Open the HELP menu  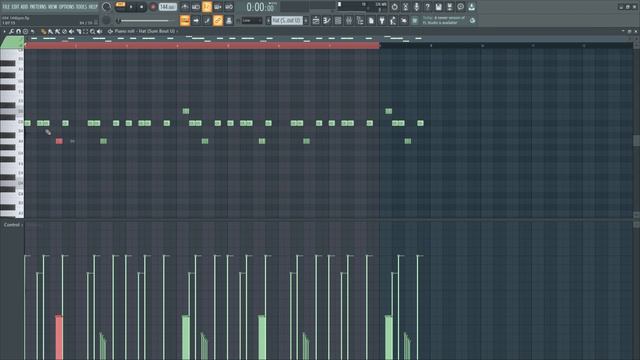tap(93, 7)
